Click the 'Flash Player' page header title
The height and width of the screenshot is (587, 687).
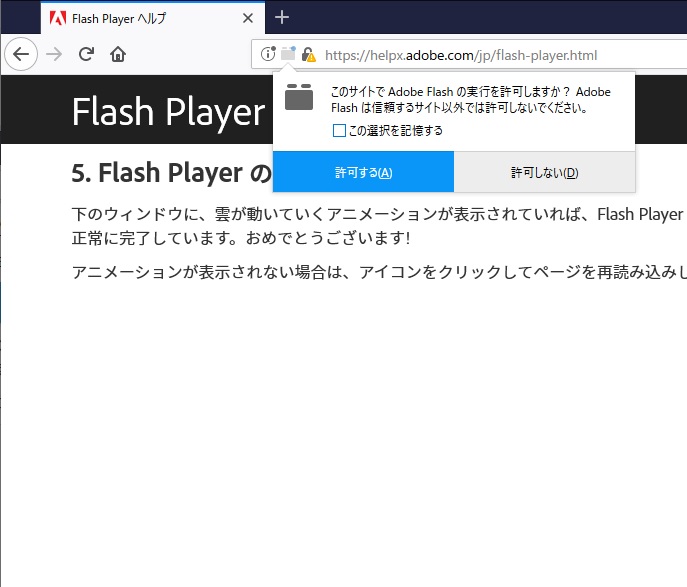click(168, 112)
